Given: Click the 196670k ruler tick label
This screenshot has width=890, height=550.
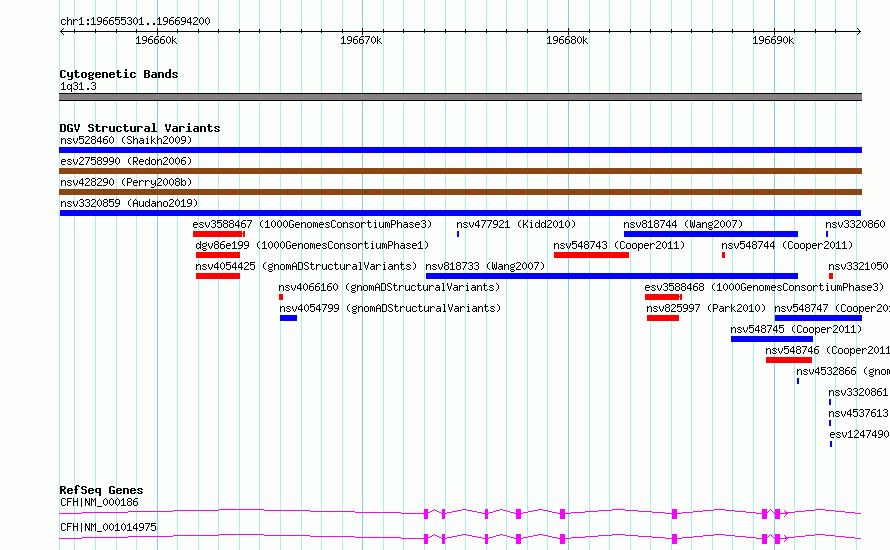Looking at the screenshot, I should point(361,40).
